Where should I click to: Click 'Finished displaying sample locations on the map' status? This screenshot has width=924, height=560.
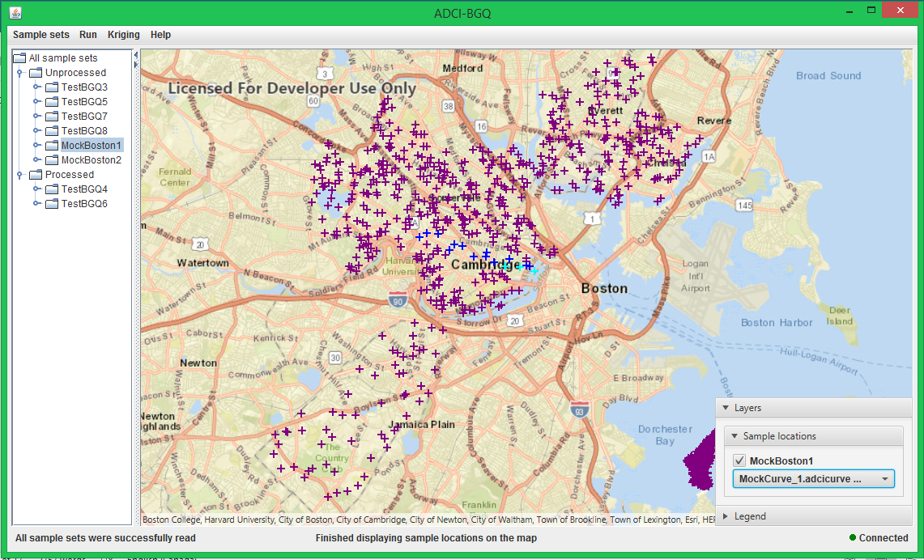(x=426, y=537)
